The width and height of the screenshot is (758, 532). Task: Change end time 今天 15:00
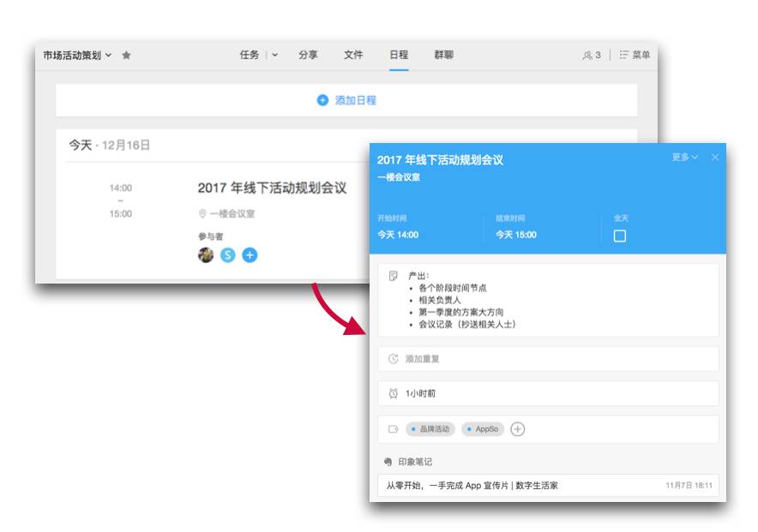pos(516,235)
